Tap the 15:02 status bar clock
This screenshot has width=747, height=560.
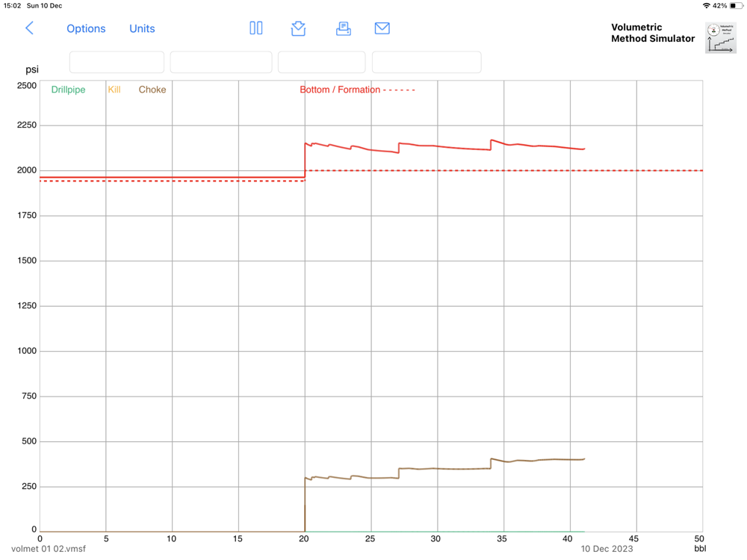pyautogui.click(x=13, y=6)
